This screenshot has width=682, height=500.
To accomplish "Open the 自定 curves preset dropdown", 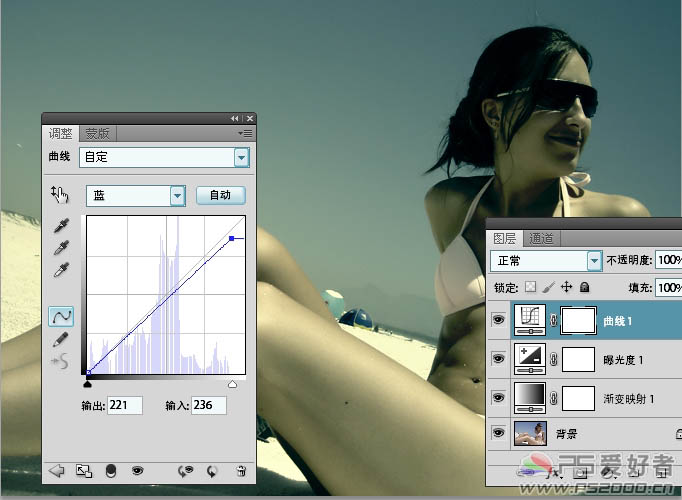I will point(240,157).
